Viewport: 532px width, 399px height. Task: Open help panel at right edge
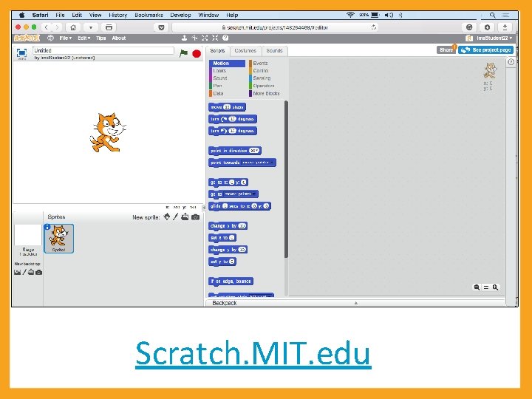(511, 62)
